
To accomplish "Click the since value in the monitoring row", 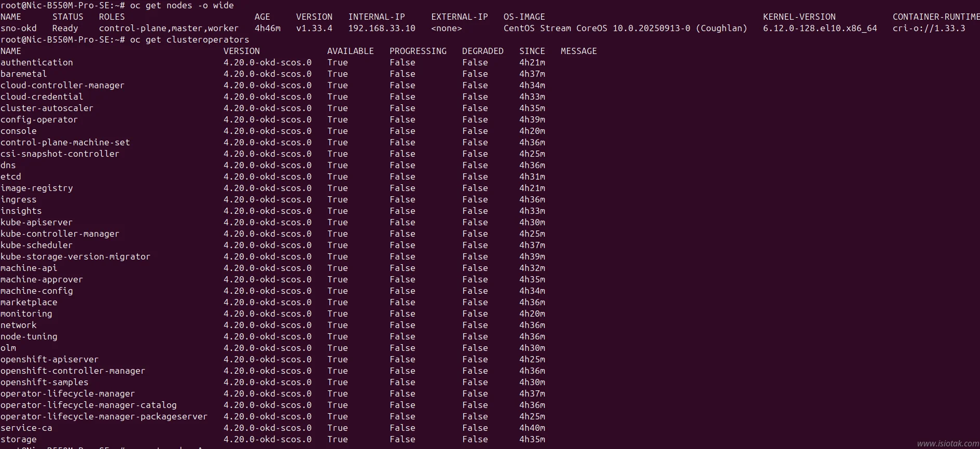I will click(532, 314).
